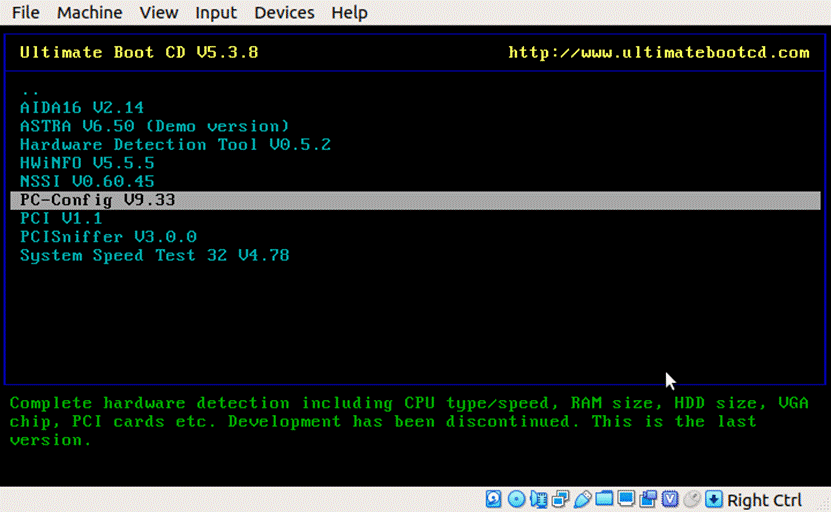Select PCI V1.1 entry
Screen dimensions: 831x512
click(61, 218)
